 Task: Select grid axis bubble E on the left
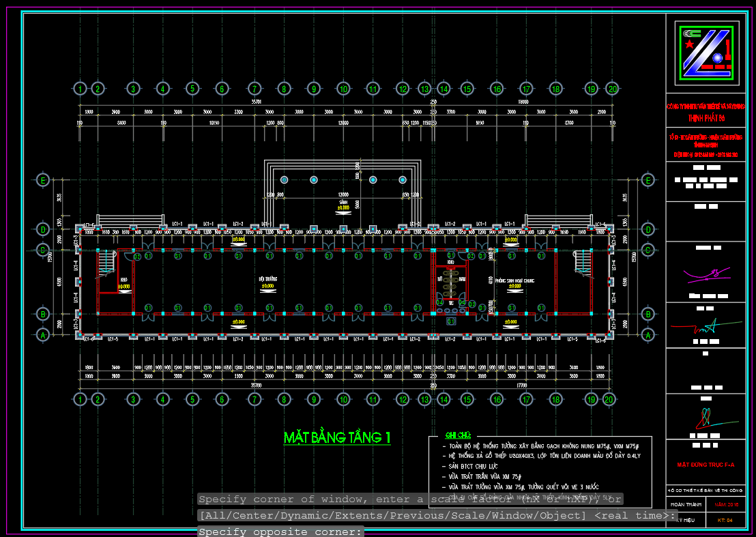[x=43, y=180]
